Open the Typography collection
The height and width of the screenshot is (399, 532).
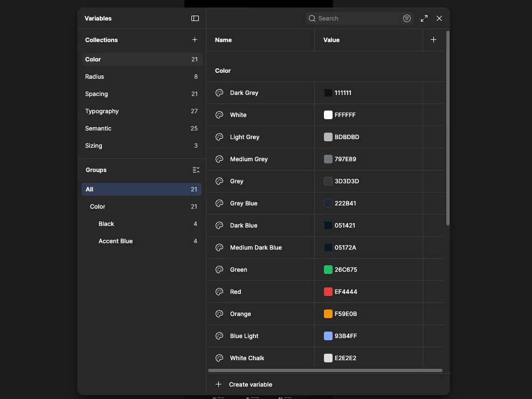[x=142, y=111]
